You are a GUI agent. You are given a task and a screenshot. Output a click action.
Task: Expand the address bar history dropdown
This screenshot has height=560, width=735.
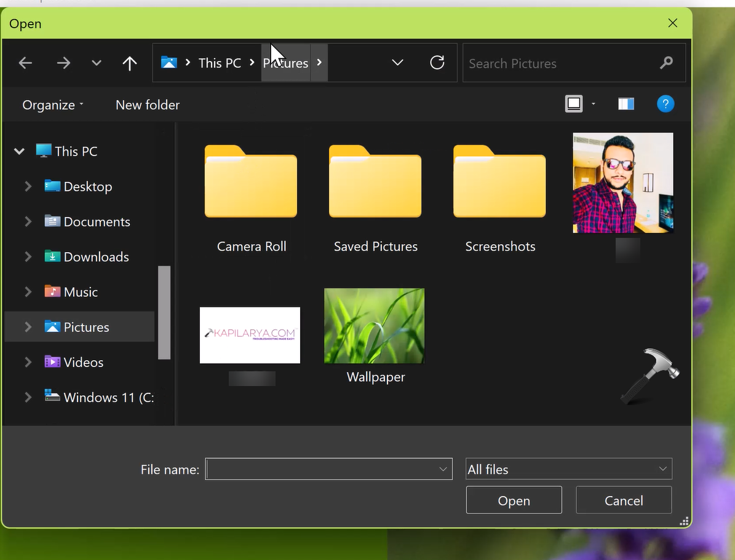[397, 63]
